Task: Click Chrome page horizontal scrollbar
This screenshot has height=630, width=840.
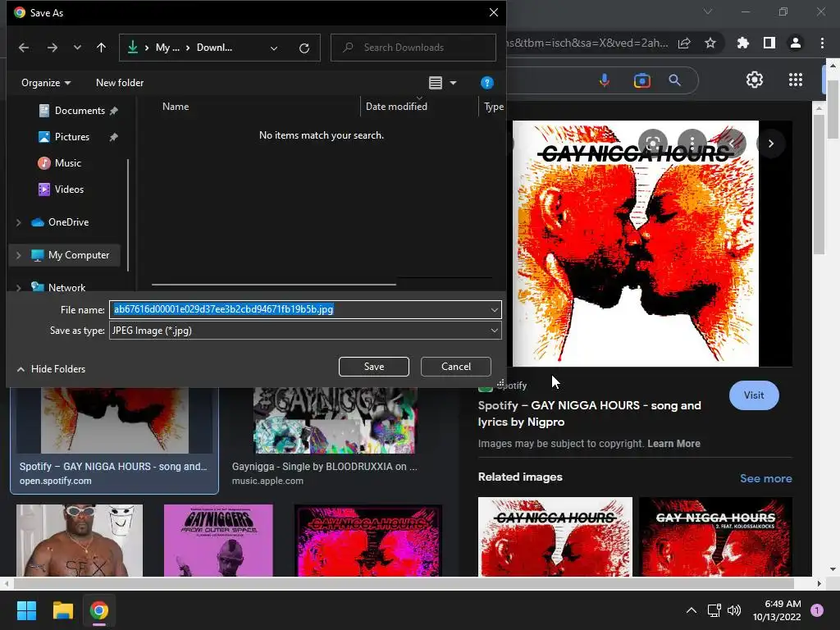Action: (403, 583)
